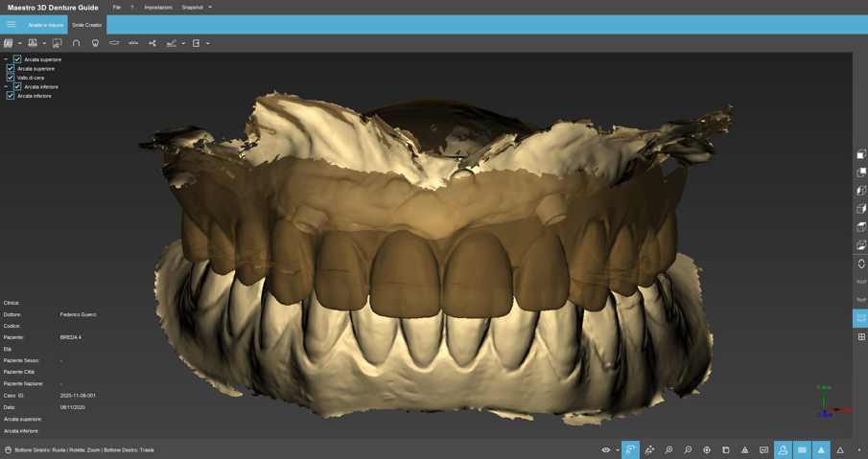Image resolution: width=868 pixels, height=459 pixels.
Task: Click the center target view icon
Action: (707, 450)
